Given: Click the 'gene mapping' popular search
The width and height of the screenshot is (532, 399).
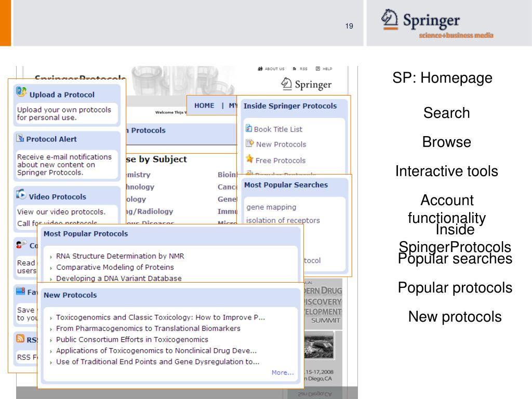Looking at the screenshot, I should click(x=271, y=207).
